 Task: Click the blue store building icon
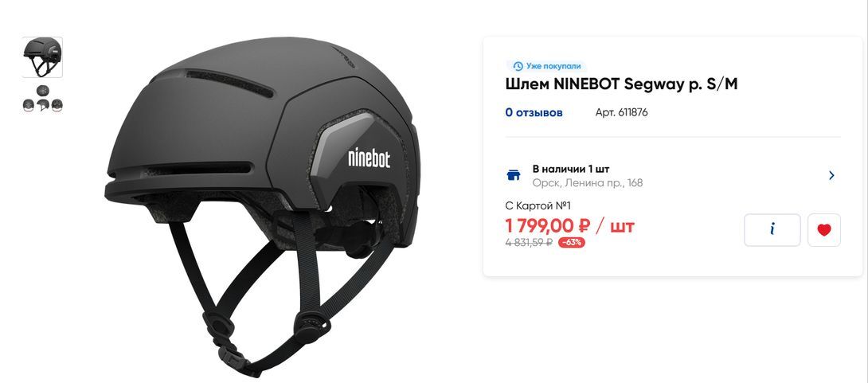pyautogui.click(x=514, y=175)
